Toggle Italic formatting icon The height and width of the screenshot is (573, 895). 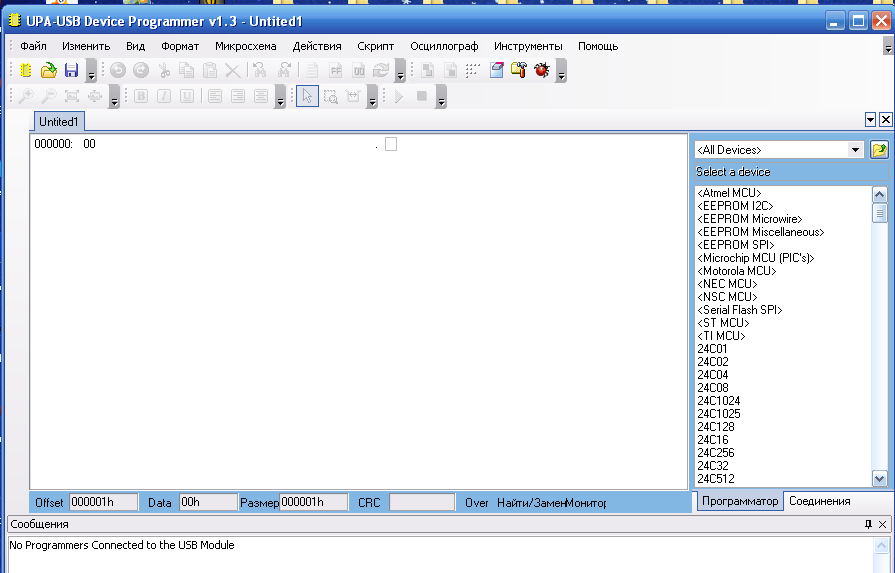pos(164,96)
